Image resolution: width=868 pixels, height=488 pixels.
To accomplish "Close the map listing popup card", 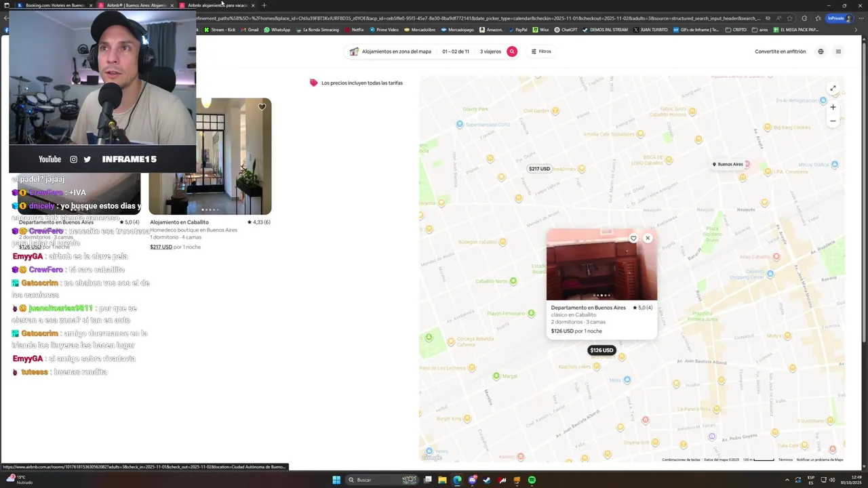I will pyautogui.click(x=648, y=238).
